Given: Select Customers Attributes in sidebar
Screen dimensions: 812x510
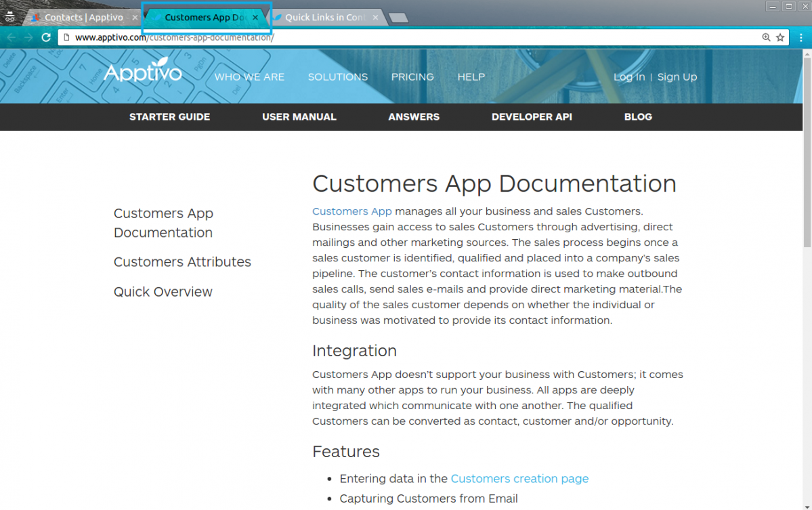Looking at the screenshot, I should [182, 261].
